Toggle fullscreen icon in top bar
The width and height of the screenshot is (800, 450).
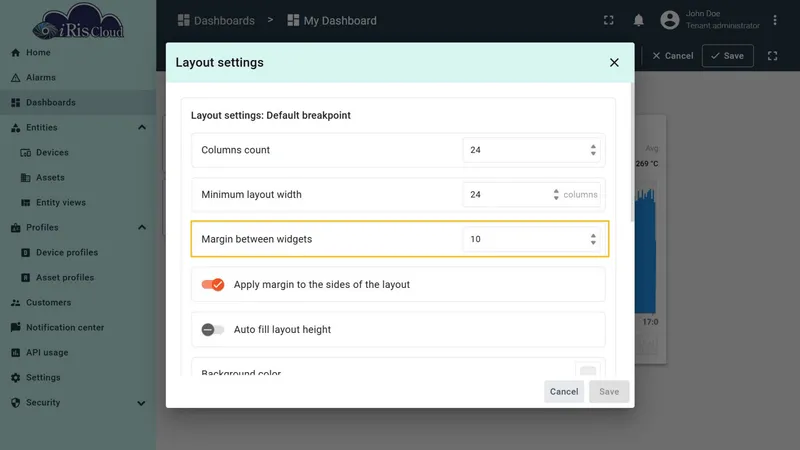609,20
